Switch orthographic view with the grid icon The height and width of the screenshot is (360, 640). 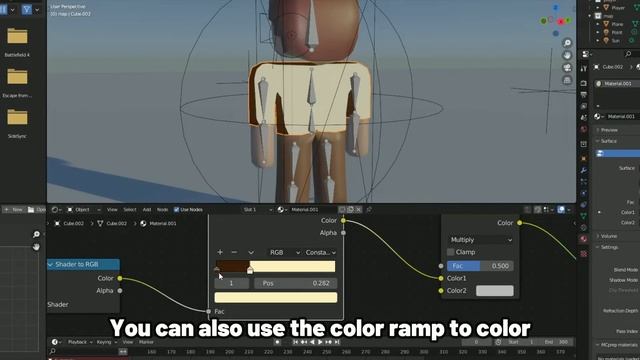(x=567, y=80)
